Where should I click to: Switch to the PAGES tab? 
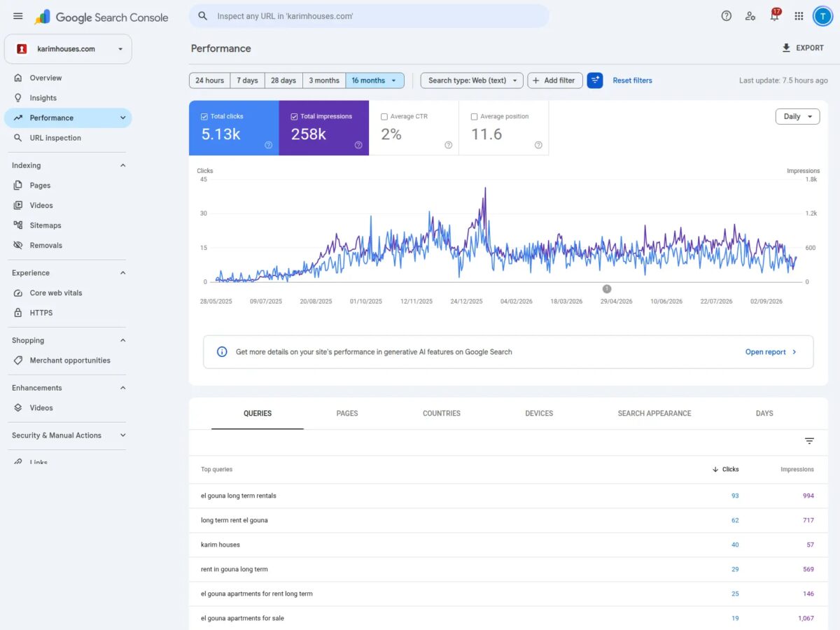347,414
